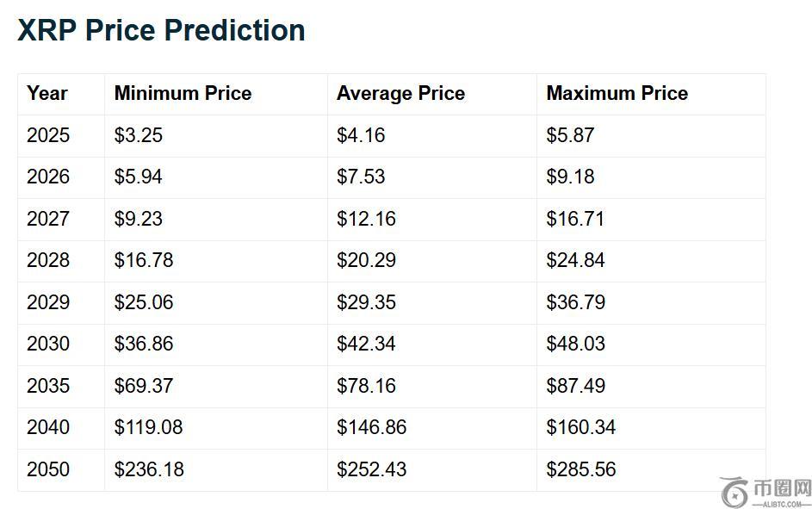Click the 2025 maximum price $5.87
Screen dimensions: 812x509
click(570, 135)
